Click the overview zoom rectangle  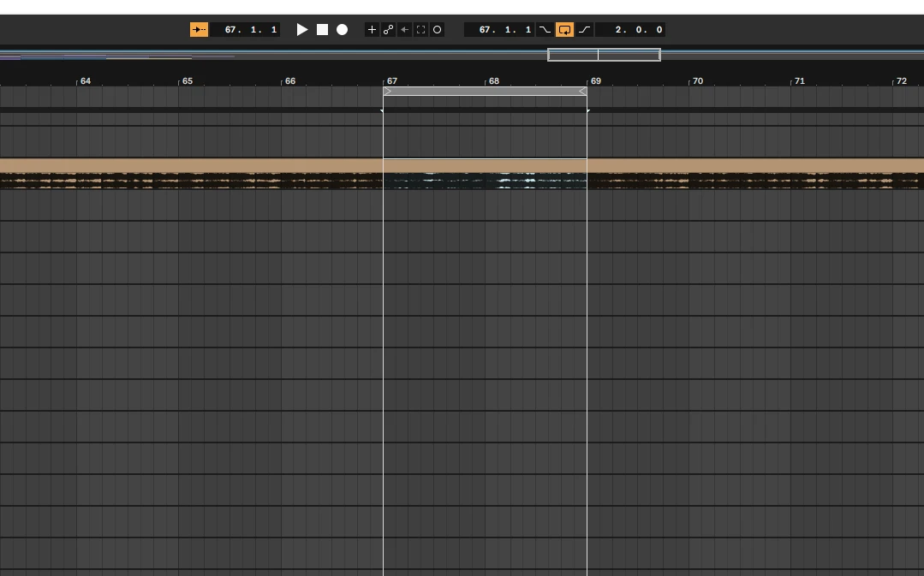click(x=604, y=55)
